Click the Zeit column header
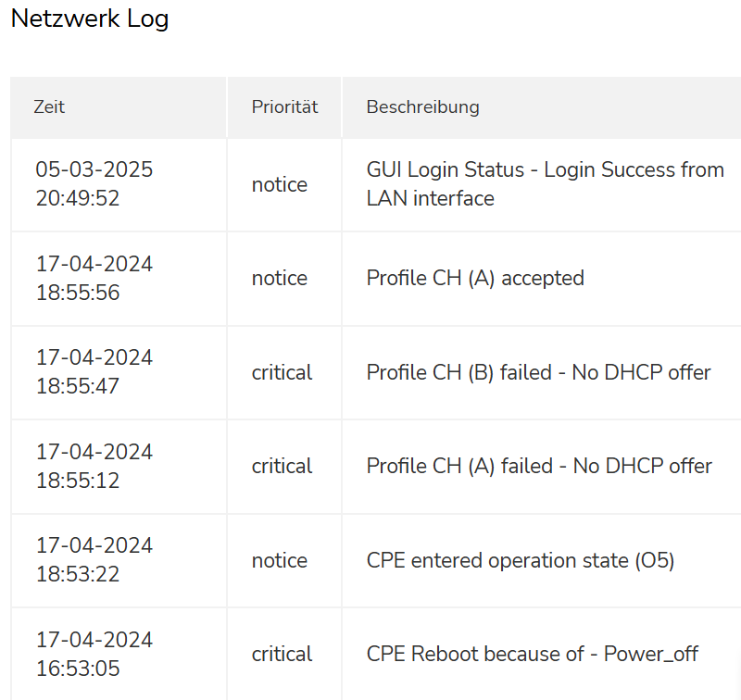Screen dimensions: 741x700 coord(49,106)
